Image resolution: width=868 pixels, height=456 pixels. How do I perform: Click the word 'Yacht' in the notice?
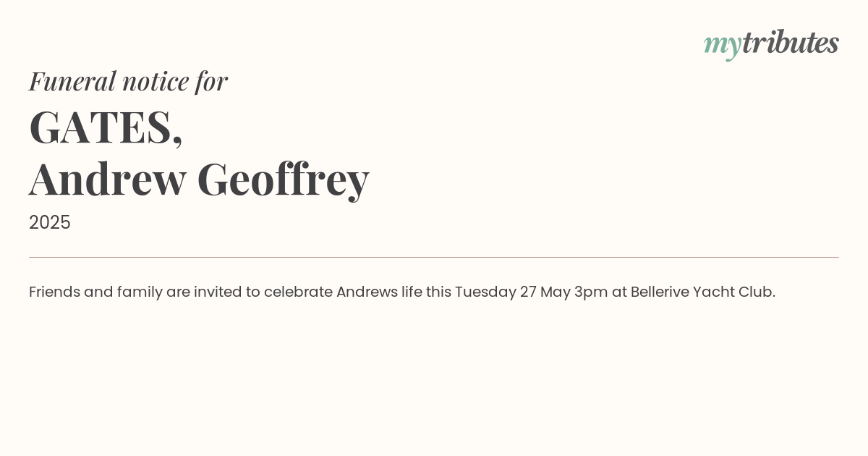coord(713,292)
